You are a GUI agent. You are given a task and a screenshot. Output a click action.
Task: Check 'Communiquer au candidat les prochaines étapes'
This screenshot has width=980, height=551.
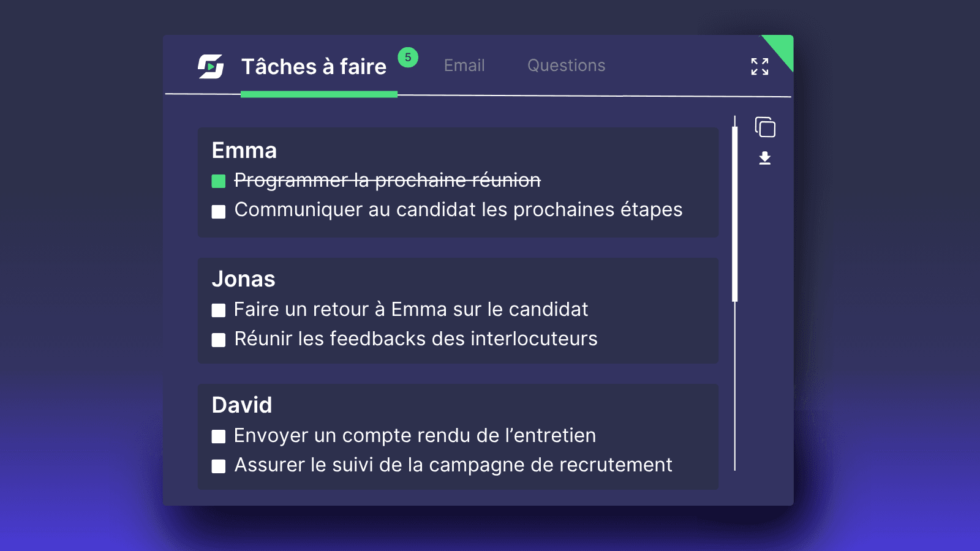[219, 212]
